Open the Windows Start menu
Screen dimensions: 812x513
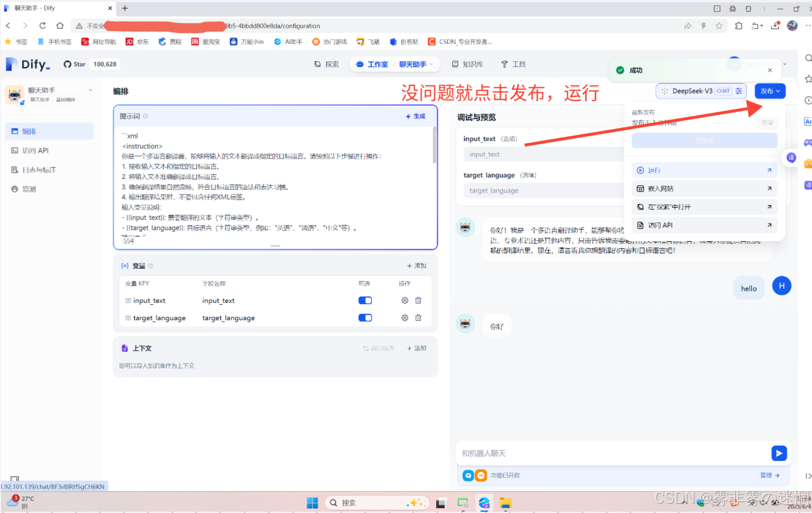coord(312,503)
